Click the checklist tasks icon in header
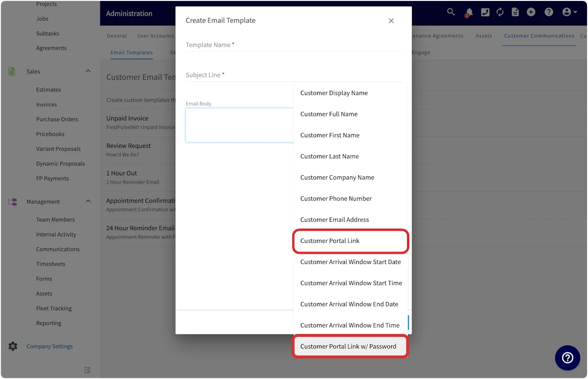Screen dimensions: 588x379 tap(485, 12)
